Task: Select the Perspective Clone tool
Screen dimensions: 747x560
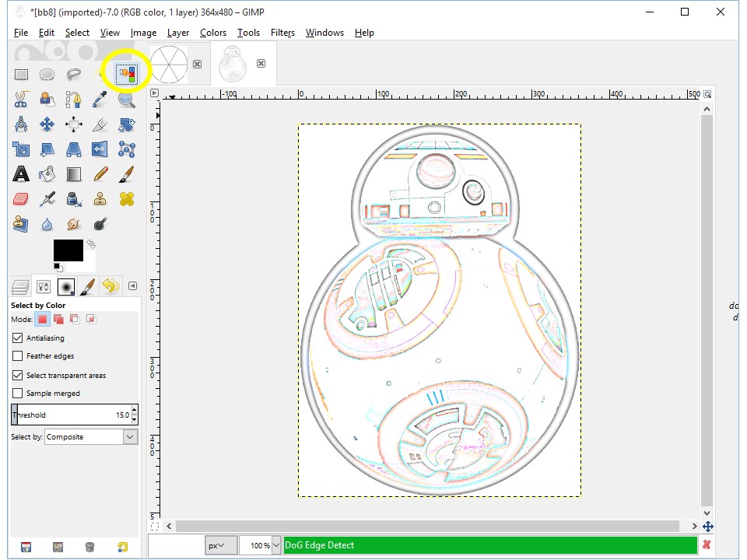Action: pyautogui.click(x=21, y=224)
